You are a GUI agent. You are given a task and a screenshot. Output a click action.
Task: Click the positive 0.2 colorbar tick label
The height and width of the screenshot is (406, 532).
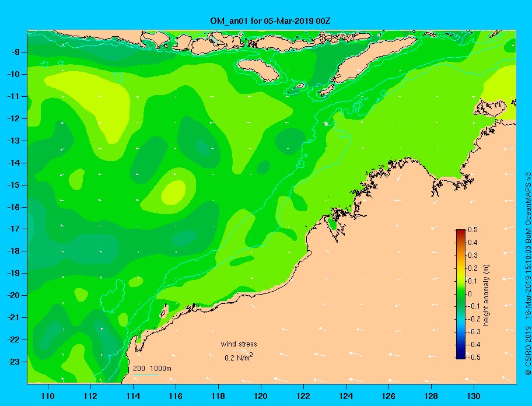(x=473, y=268)
